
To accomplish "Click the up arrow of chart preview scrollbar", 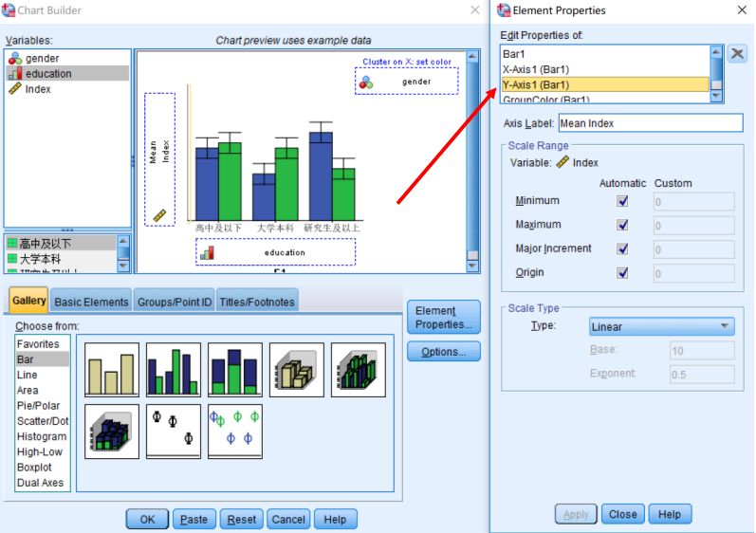I will [x=472, y=57].
